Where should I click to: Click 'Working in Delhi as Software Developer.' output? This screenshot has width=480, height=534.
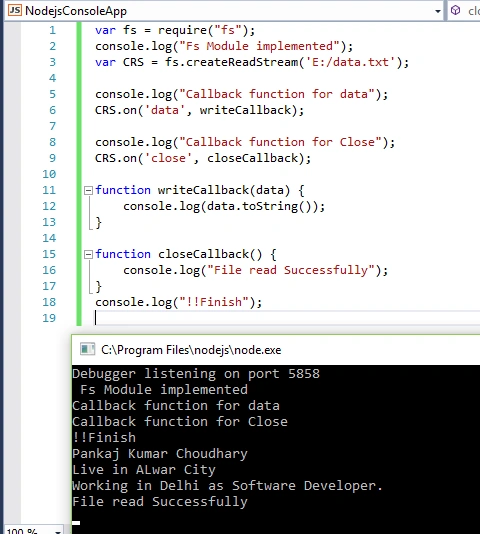point(228,486)
